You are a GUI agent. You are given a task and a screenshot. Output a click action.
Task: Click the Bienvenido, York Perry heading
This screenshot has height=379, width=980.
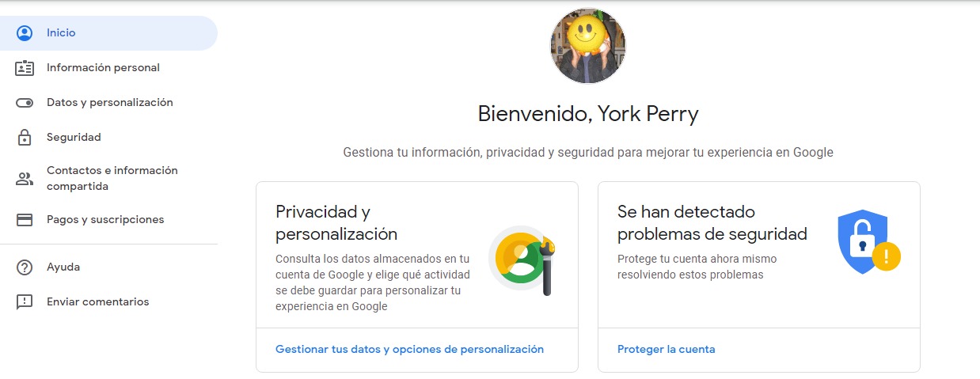point(588,115)
